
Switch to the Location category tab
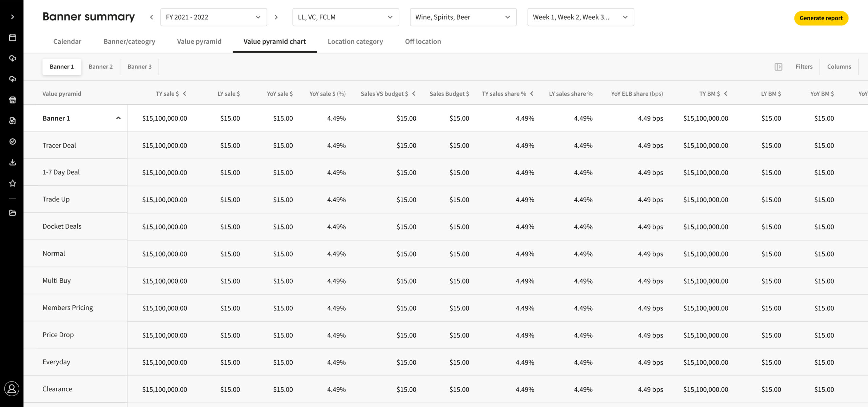coord(355,41)
